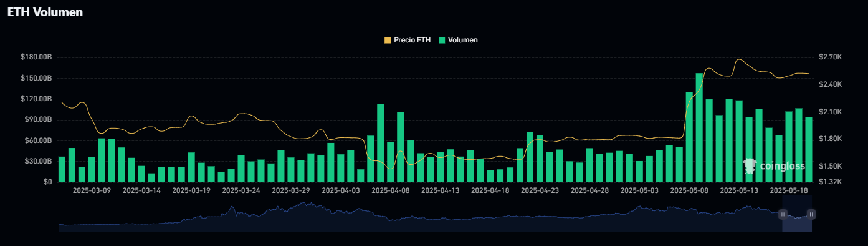This screenshot has width=868, height=246.
Task: Grab the right handle of range slider
Action: pos(811,214)
